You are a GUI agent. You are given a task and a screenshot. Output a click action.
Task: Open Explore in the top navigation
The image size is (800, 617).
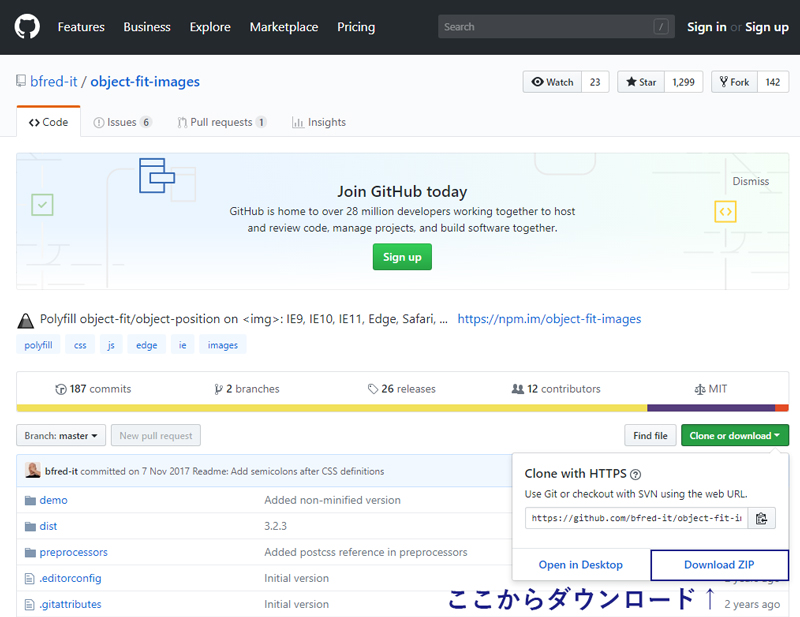pyautogui.click(x=210, y=27)
